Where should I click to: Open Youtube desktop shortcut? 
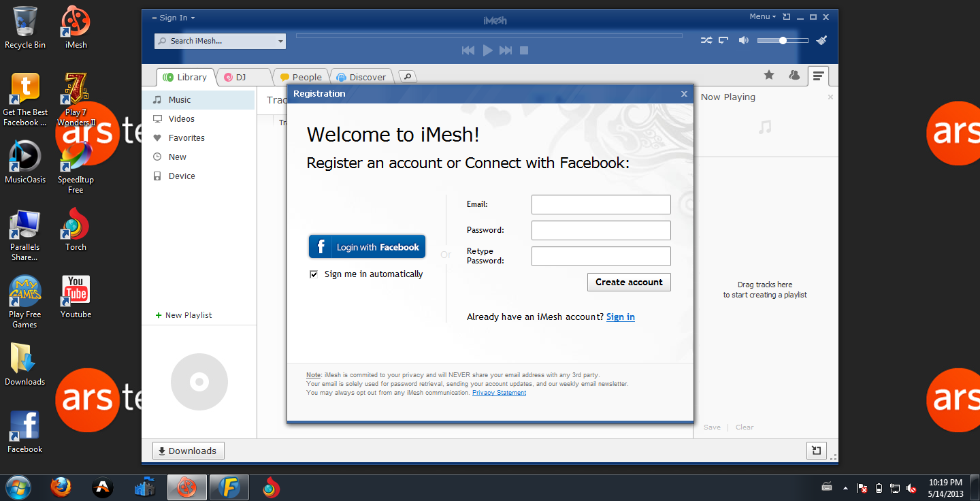(76, 297)
